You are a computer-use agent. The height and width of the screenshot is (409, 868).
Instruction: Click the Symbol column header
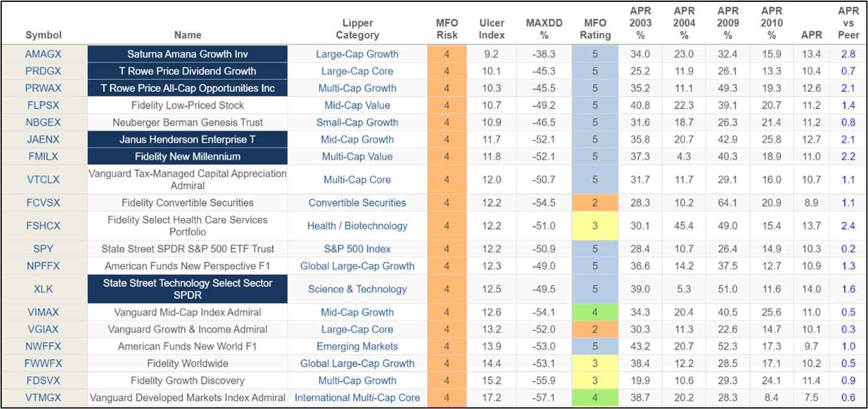(x=43, y=35)
